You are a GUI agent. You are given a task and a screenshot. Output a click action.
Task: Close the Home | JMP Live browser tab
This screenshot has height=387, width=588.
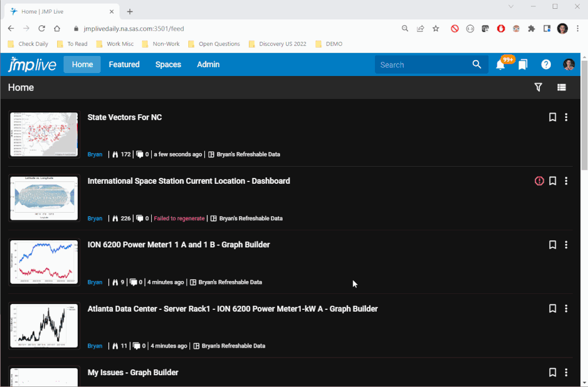click(111, 12)
